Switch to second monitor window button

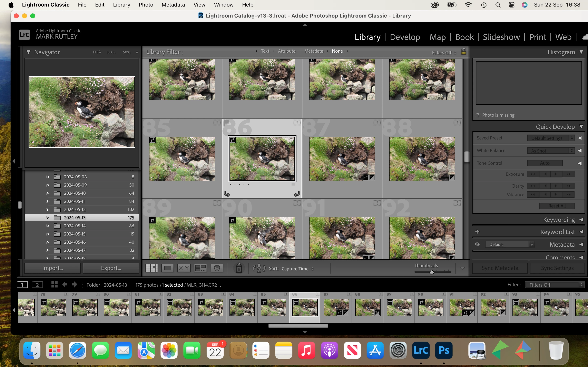pos(37,285)
